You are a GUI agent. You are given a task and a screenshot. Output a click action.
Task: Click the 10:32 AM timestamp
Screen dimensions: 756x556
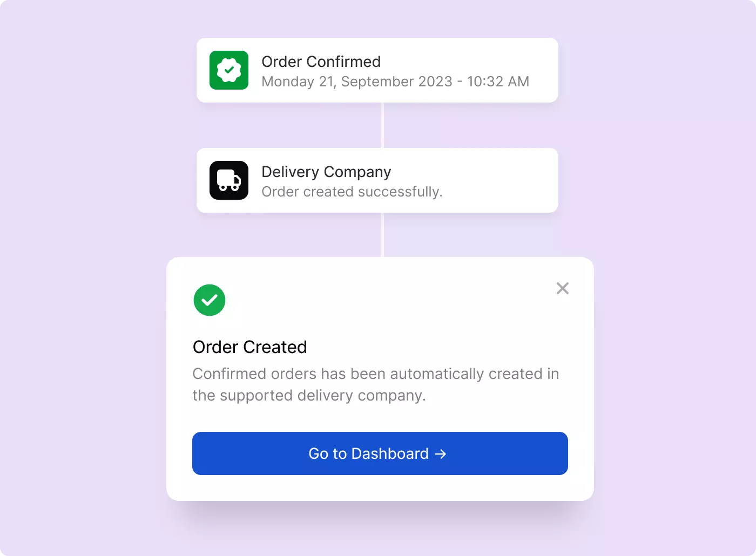pos(498,82)
